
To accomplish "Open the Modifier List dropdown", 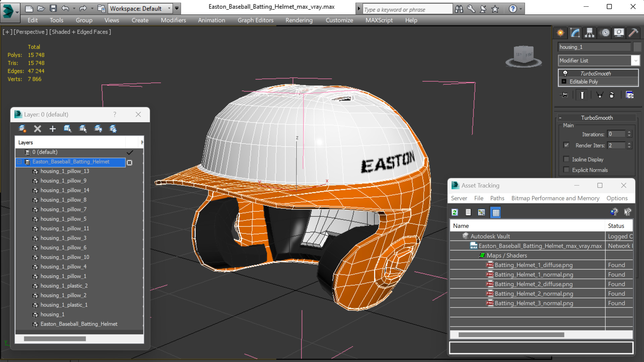I will (x=635, y=61).
